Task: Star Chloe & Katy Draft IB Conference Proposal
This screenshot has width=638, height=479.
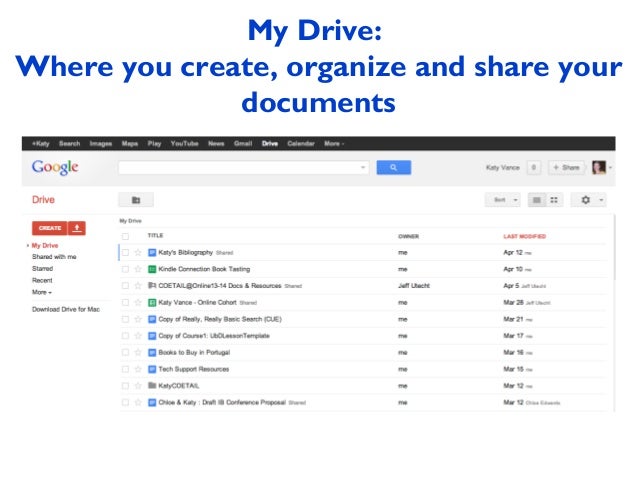Action: (138, 402)
